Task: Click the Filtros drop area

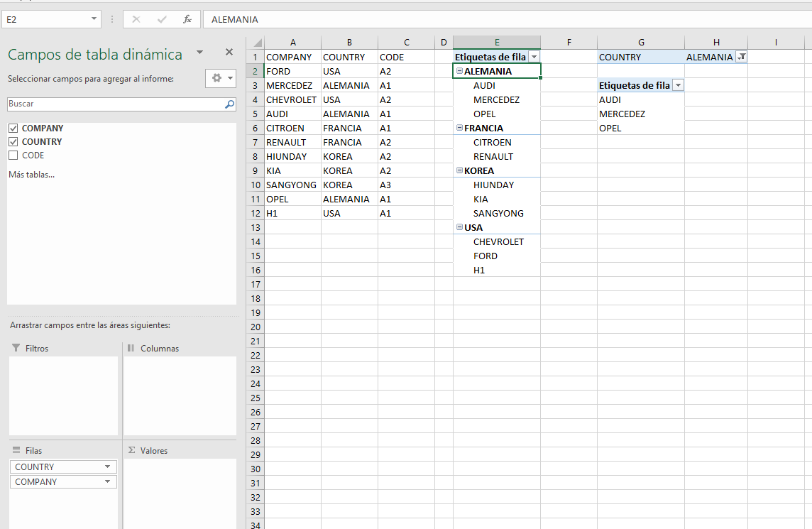Action: [64, 396]
